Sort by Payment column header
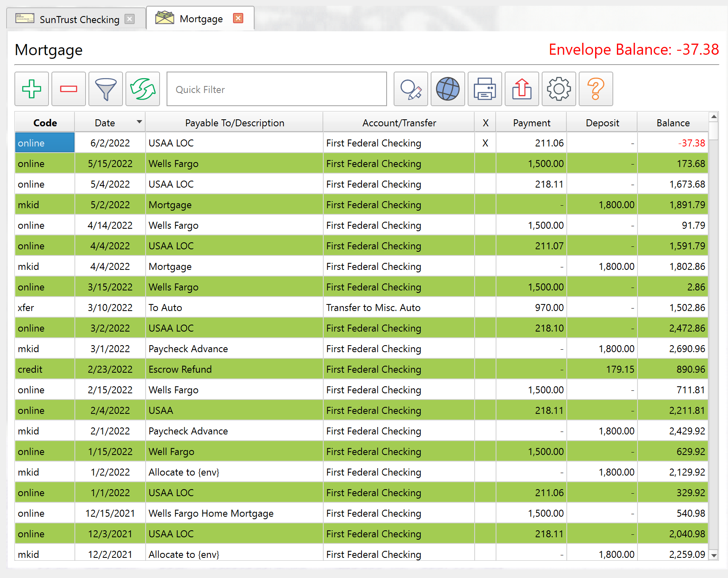Viewport: 728px width, 578px height. point(531,123)
